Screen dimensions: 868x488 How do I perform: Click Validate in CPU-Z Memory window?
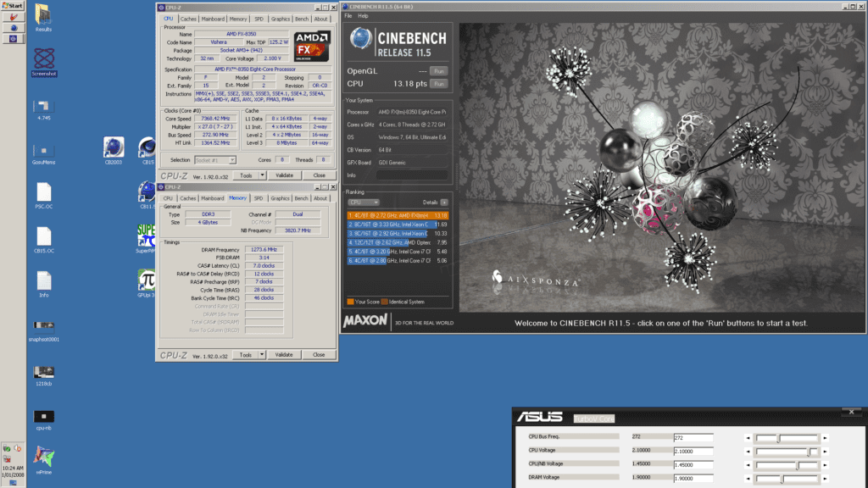coord(284,355)
